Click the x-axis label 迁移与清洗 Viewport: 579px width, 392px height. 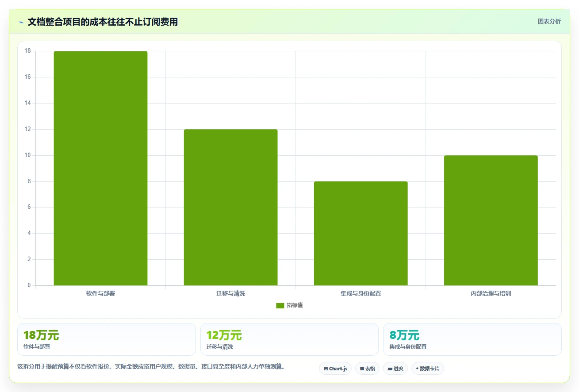click(x=230, y=293)
